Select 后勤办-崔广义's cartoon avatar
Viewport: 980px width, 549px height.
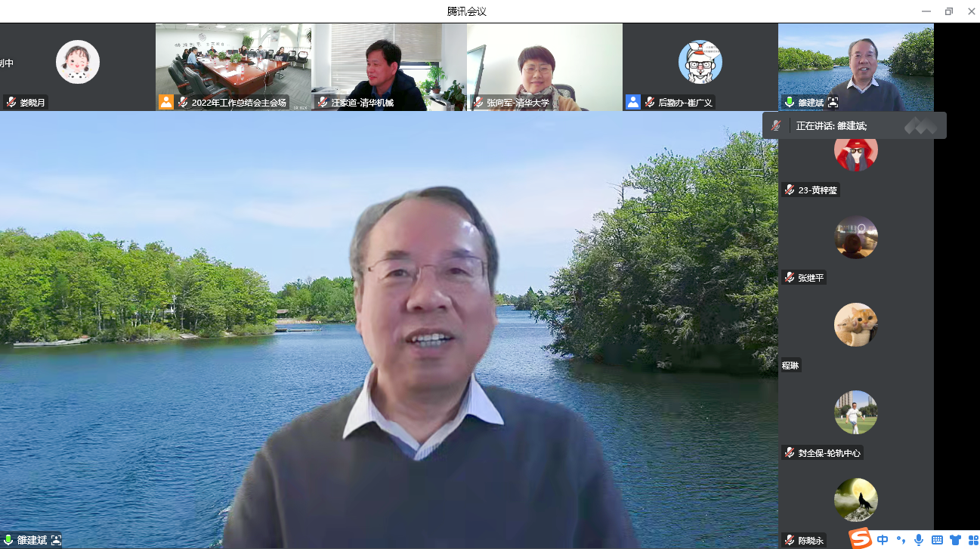click(x=700, y=62)
